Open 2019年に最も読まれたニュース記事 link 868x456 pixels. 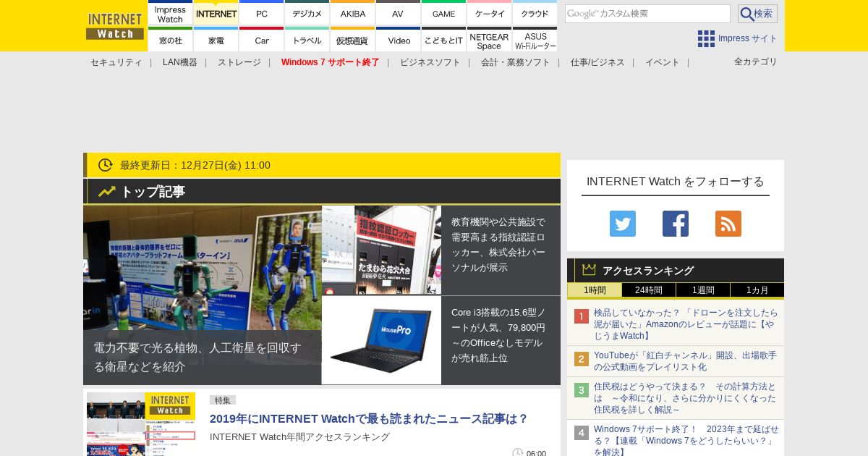369,418
